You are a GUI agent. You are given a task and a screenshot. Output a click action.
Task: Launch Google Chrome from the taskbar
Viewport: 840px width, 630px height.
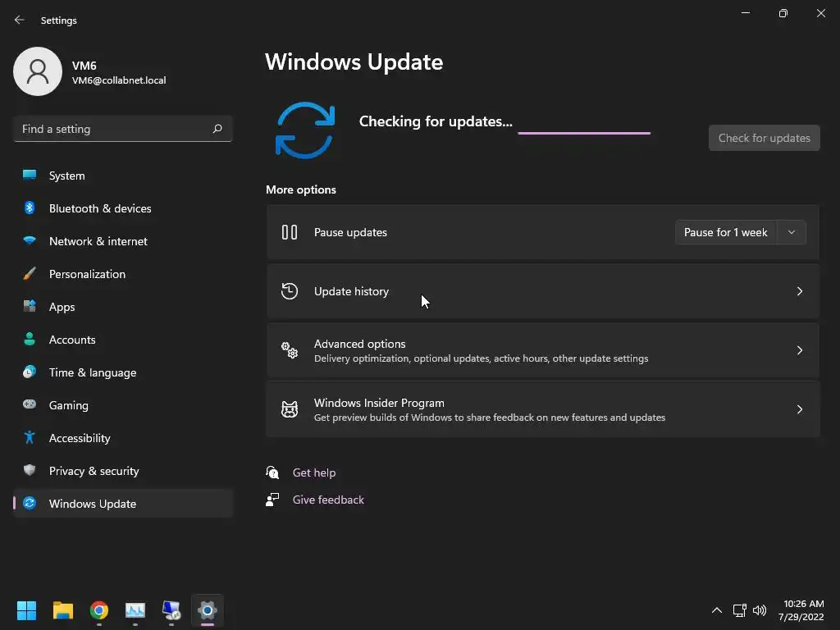pos(99,610)
